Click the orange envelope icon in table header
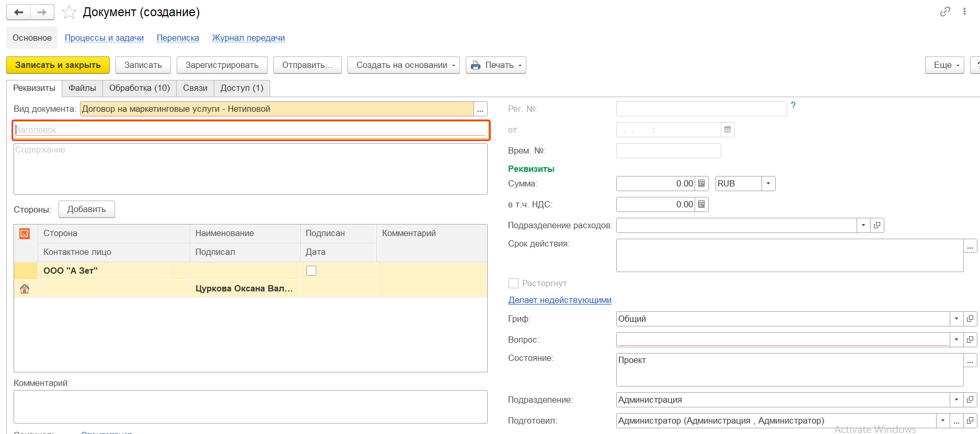This screenshot has height=434, width=980. 25,233
